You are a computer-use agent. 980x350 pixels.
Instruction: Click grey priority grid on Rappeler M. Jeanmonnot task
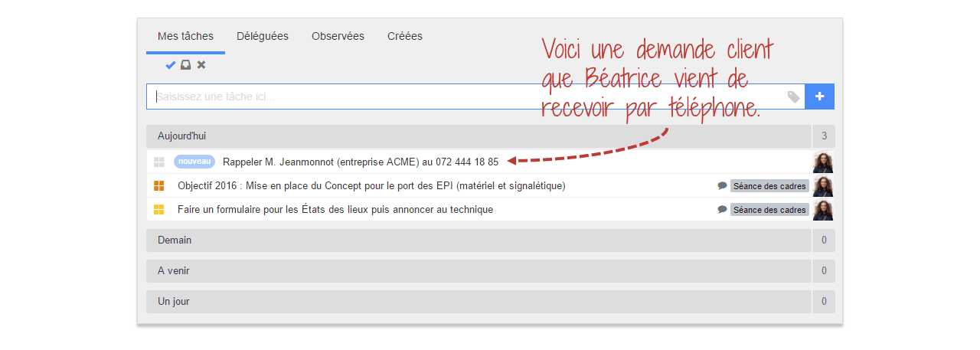(x=159, y=162)
